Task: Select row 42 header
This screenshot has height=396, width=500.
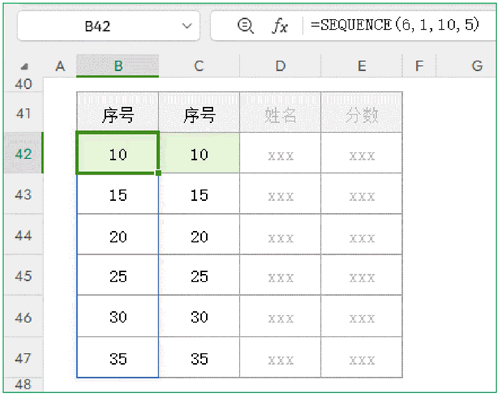Action: 23,153
